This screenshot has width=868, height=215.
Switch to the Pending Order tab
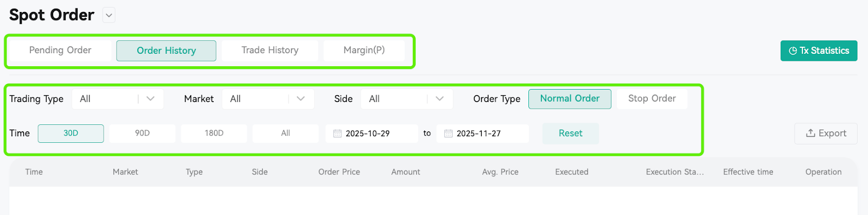(x=60, y=50)
